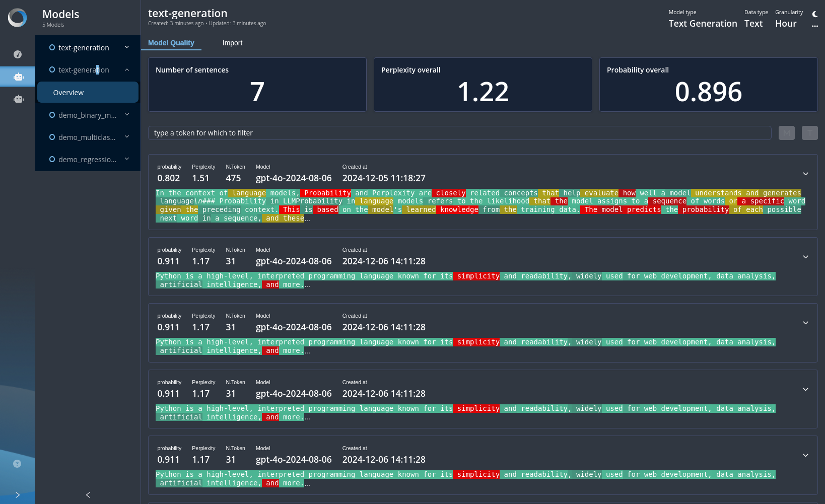Focus the token filter input field
Image resolution: width=825 pixels, height=504 pixels.
(460, 133)
